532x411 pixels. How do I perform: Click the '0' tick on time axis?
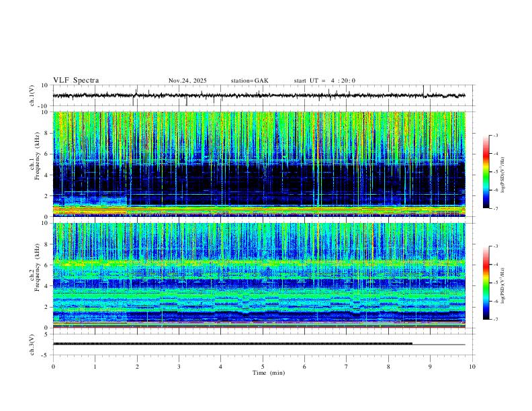[53, 367]
